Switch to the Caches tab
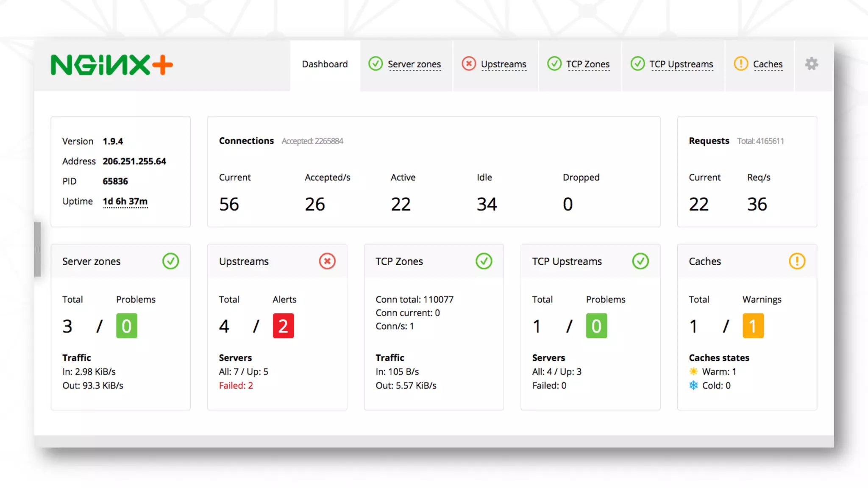The image size is (868, 488). coord(767,64)
